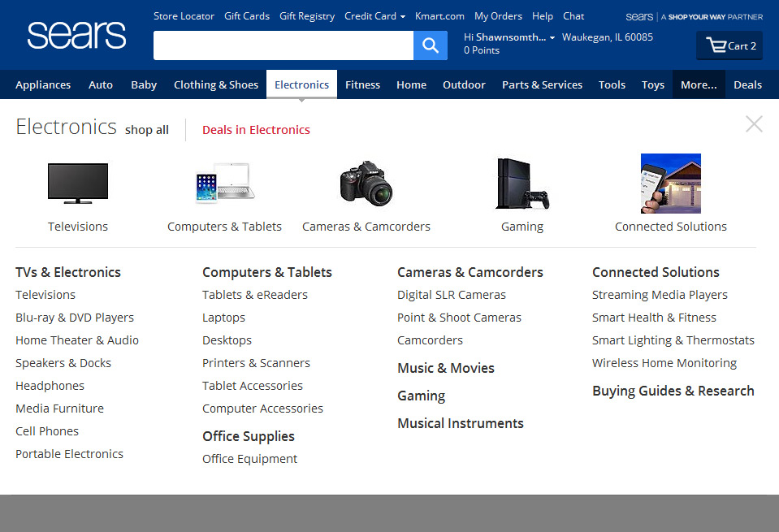Open the Parts & Services tab
This screenshot has width=779, height=532.
click(542, 85)
